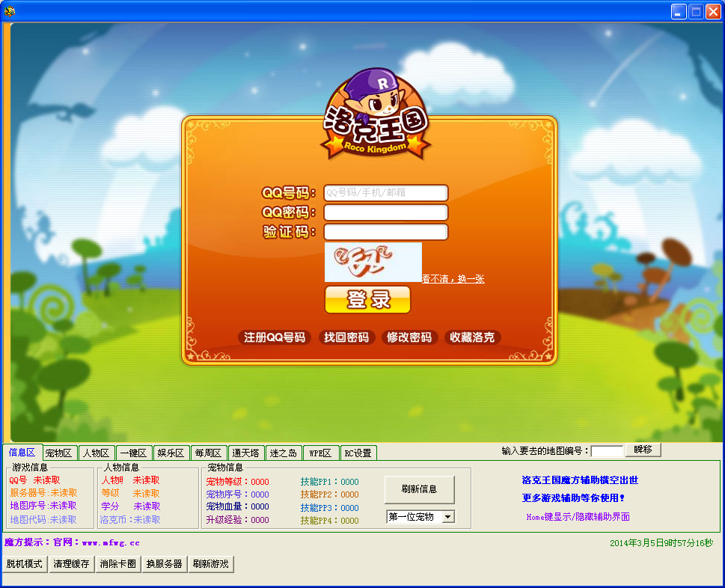Switch to the 每周区 tab

(208, 453)
